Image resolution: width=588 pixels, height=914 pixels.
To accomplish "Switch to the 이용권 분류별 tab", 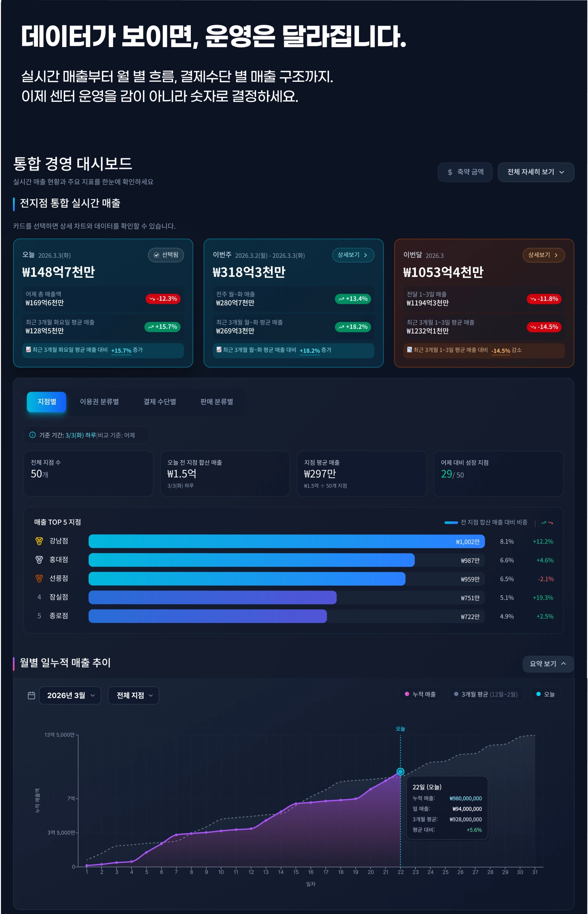I will tap(99, 402).
